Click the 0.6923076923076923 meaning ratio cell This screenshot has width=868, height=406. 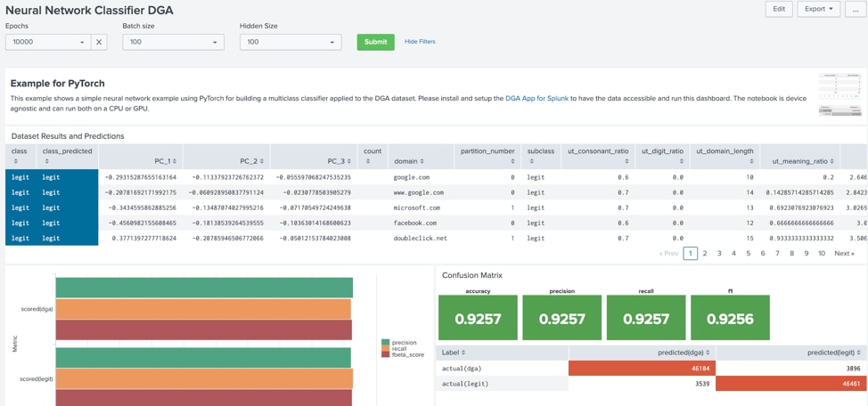[800, 208]
